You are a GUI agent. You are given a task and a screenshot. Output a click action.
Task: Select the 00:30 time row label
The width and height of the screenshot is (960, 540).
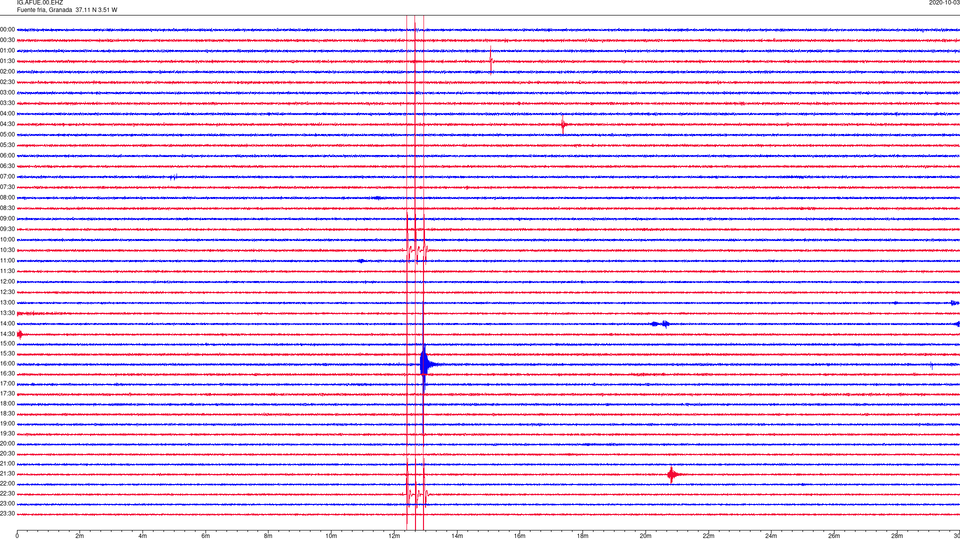coord(8,40)
